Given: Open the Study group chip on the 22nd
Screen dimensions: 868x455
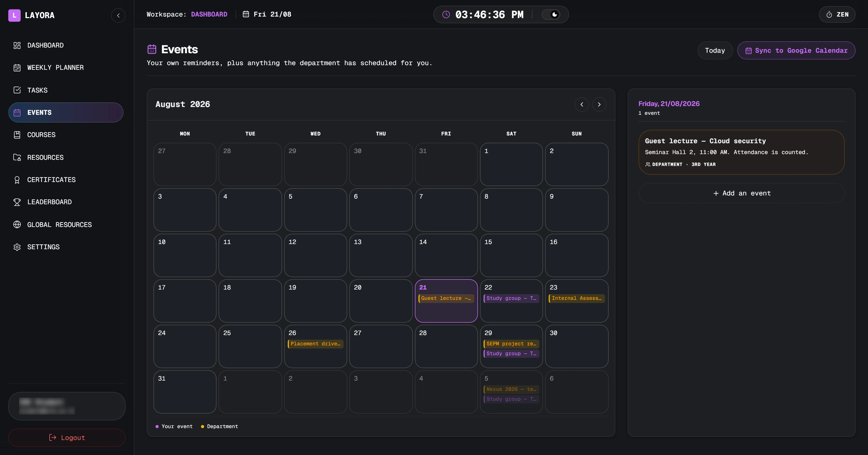Looking at the screenshot, I should [x=511, y=298].
